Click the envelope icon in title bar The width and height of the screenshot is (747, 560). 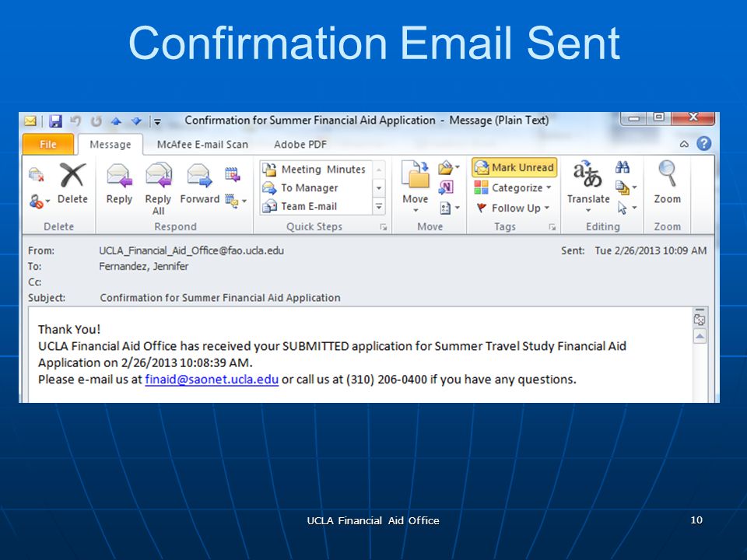[x=30, y=121]
